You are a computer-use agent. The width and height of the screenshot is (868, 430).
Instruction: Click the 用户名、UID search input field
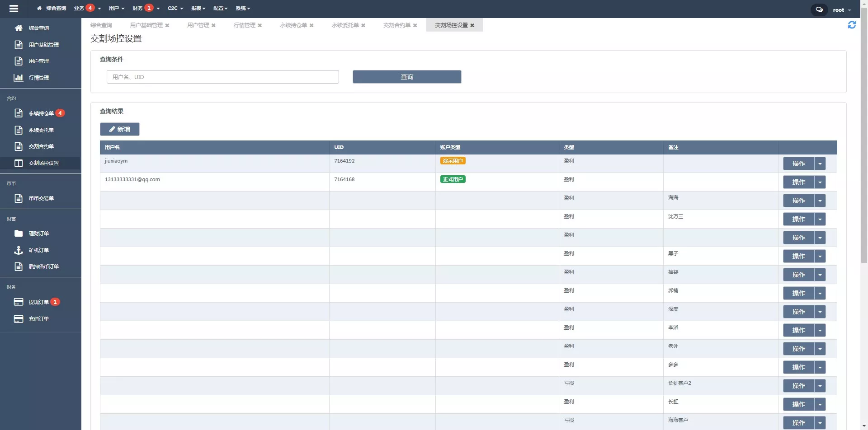coord(222,77)
